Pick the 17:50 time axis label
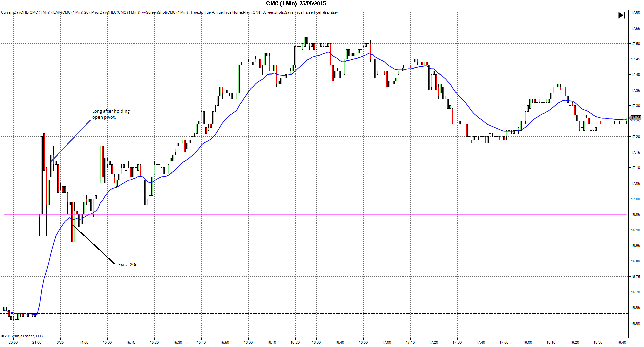Screen dimensions: 644x347 click(x=504, y=342)
